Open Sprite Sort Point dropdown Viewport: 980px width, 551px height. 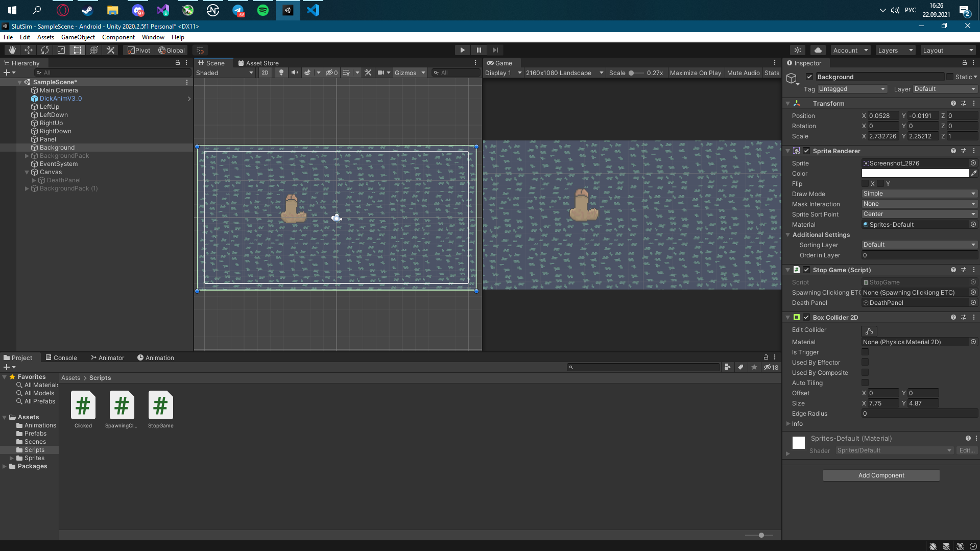[919, 214]
